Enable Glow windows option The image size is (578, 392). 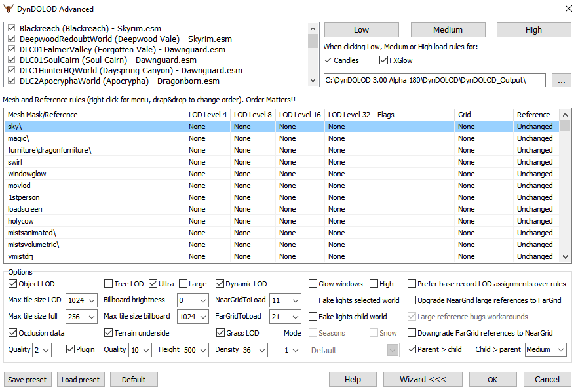point(313,283)
